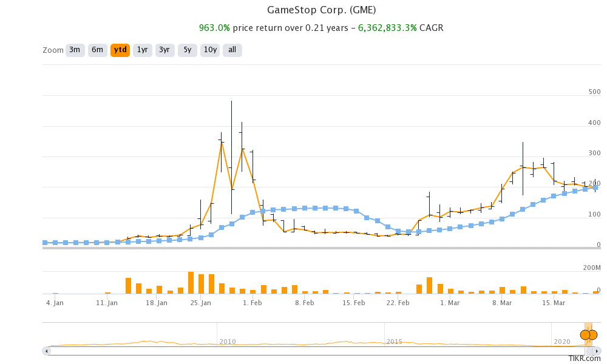Click the 300 price axis label
This screenshot has height=364, width=607.
coord(595,153)
